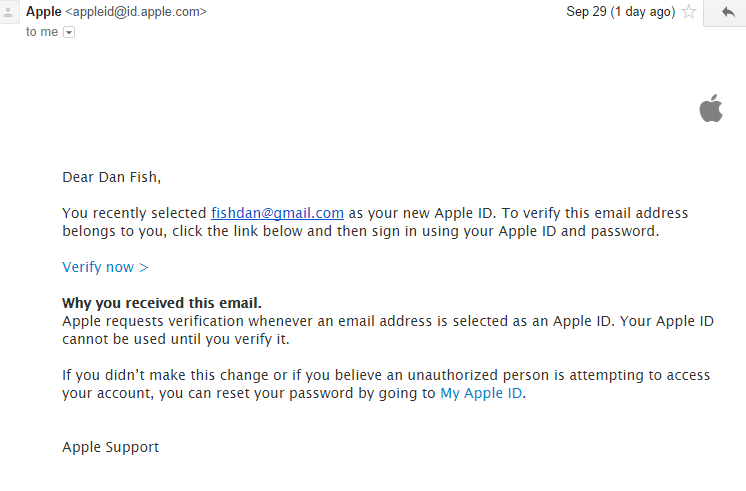
Task: Click the sender's profile avatar icon
Action: click(x=8, y=11)
